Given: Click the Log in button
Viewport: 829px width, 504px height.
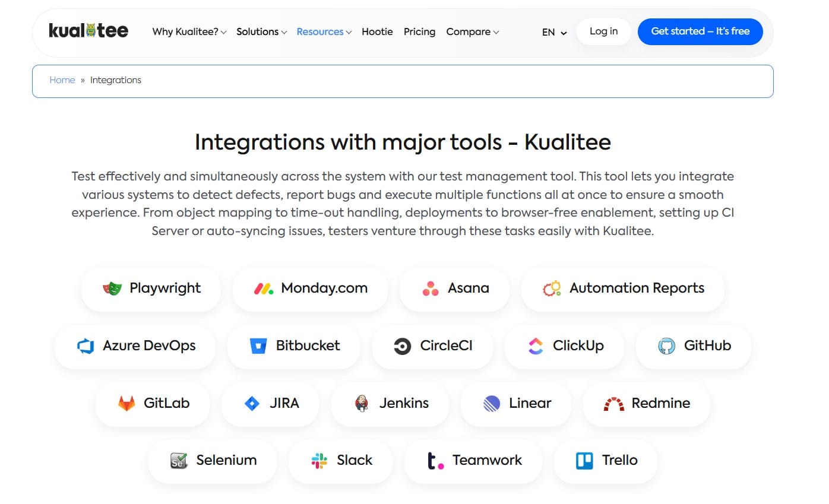Looking at the screenshot, I should click(x=603, y=31).
